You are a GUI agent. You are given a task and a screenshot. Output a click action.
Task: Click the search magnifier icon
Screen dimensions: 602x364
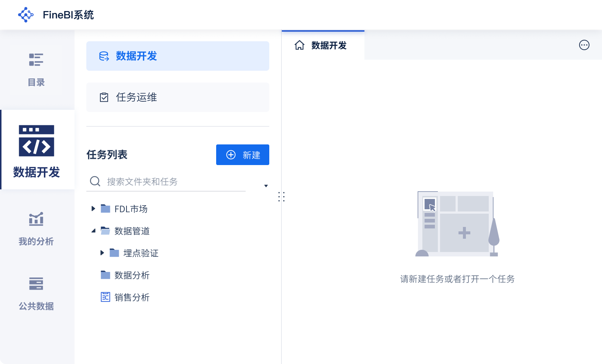click(x=95, y=181)
